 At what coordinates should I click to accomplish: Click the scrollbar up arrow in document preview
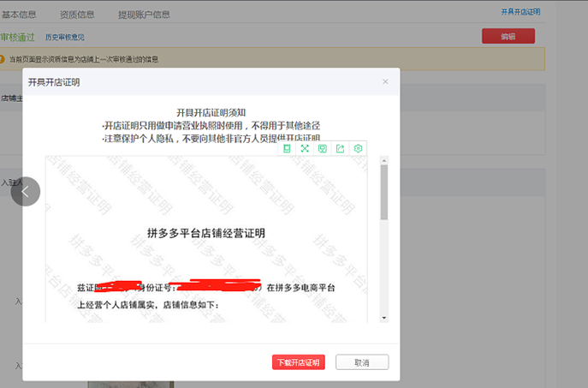384,160
